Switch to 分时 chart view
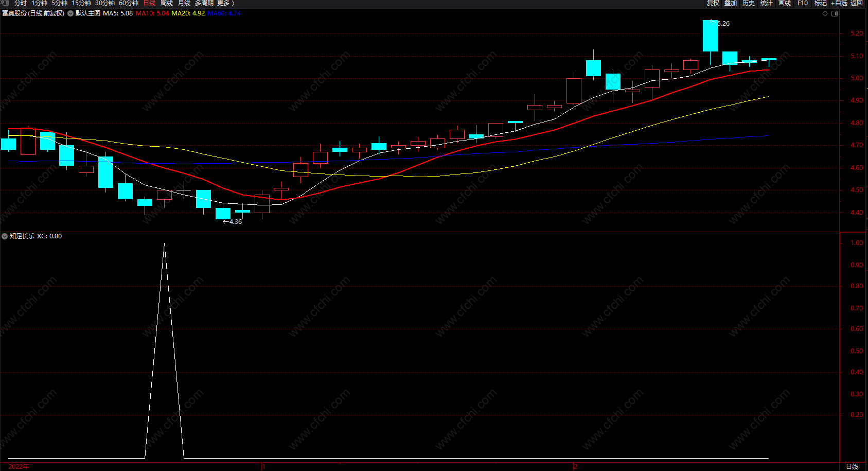Screen dimensions: 868x471 click(x=20, y=3)
